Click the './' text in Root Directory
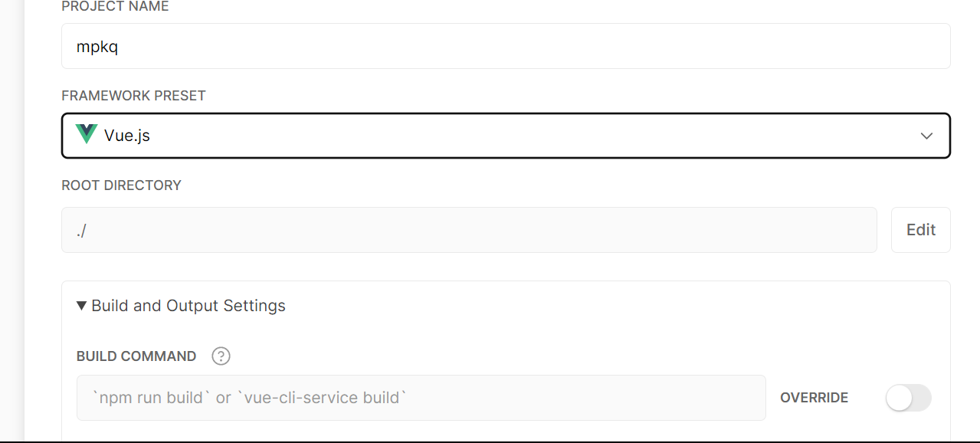Image resolution: width=980 pixels, height=443 pixels. pos(81,231)
